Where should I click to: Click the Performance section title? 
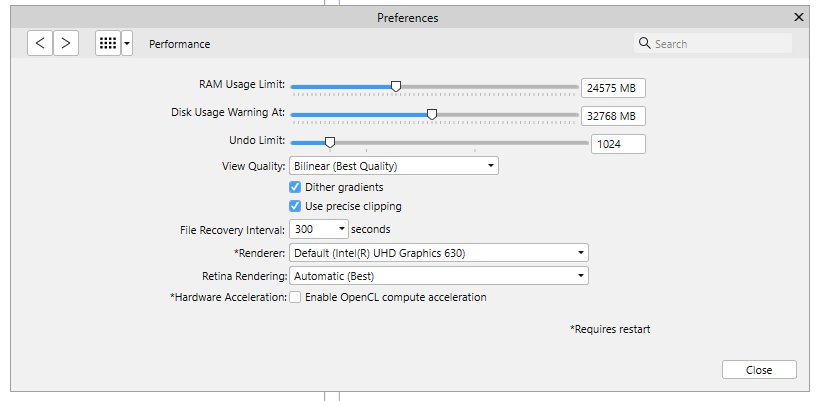point(180,44)
